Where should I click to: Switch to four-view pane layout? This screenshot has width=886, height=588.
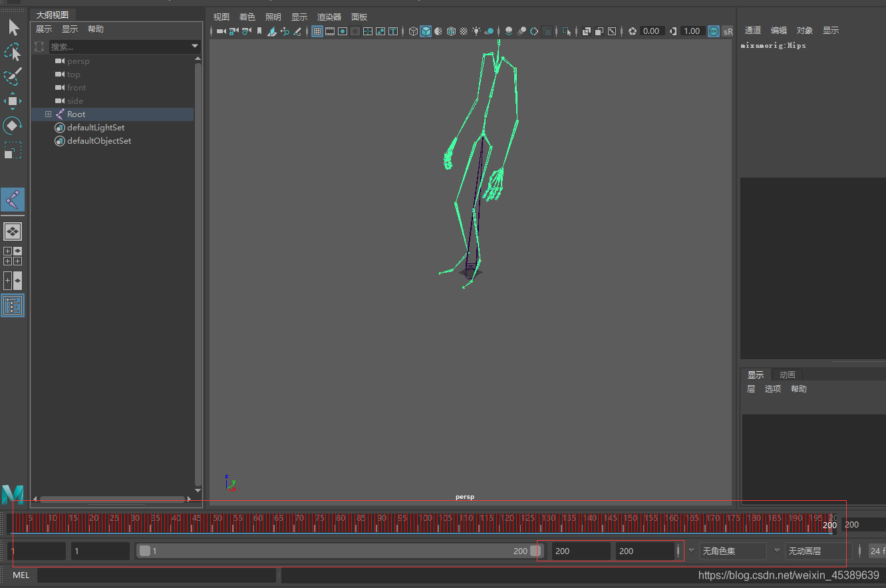point(13,256)
